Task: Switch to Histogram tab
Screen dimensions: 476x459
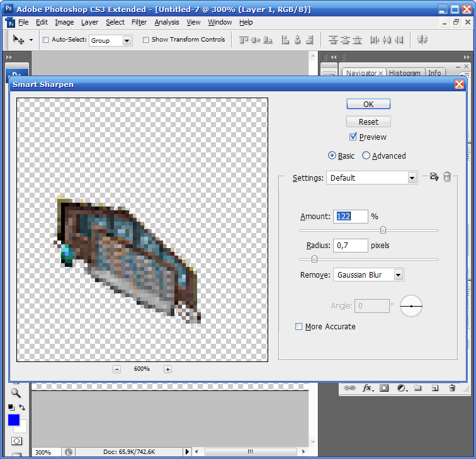Action: click(405, 73)
